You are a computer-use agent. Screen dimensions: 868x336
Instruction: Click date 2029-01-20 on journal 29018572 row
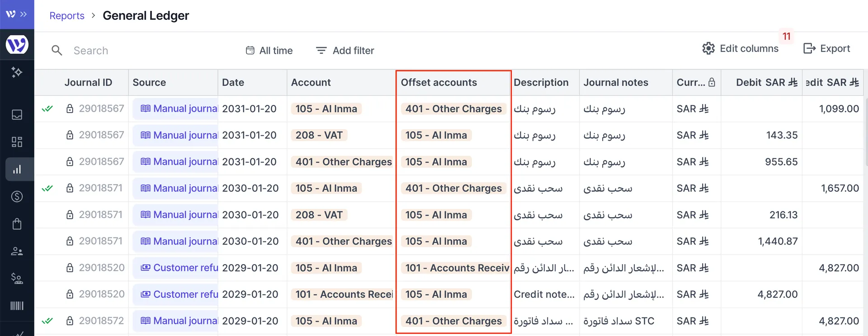[x=250, y=321]
